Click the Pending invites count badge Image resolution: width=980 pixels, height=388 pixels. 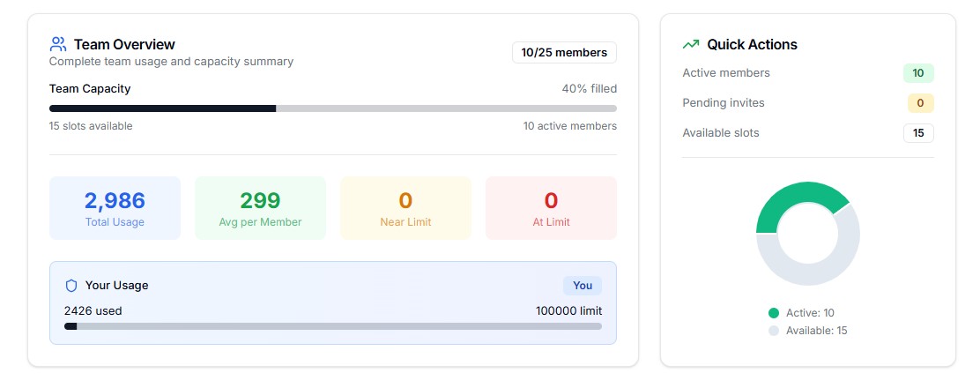[919, 103]
